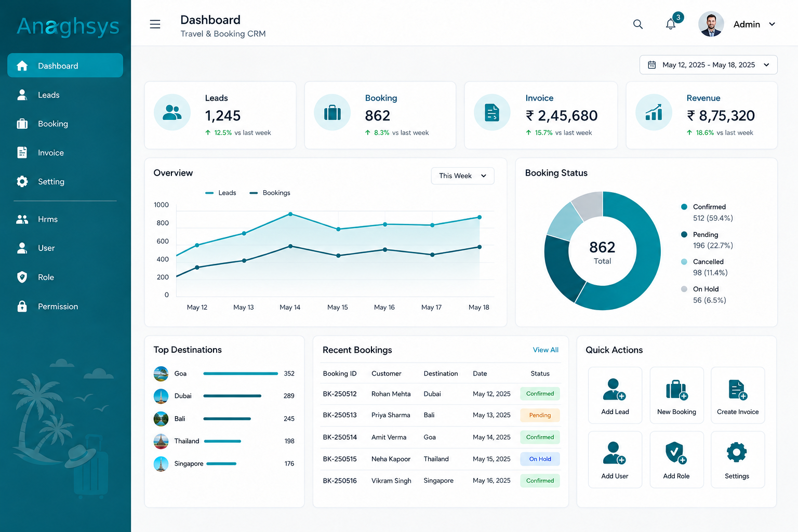
Task: Click Confirmed badge in Rohan Mehta row
Action: (540, 394)
